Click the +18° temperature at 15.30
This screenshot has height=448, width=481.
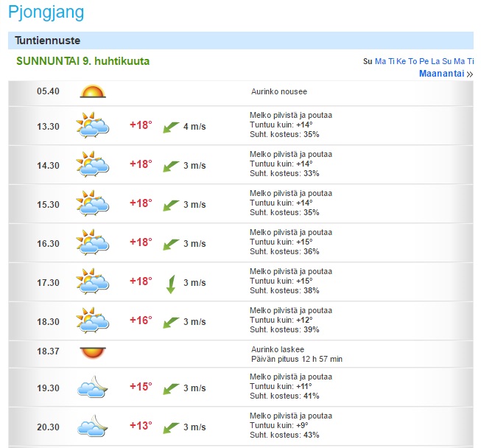pos(141,203)
